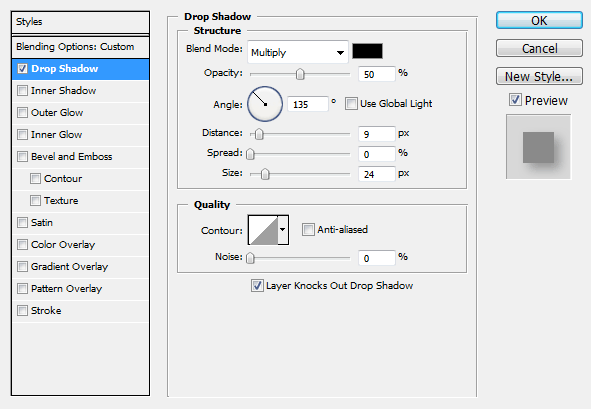Click the black shadow color swatch
The image size is (591, 409).
pos(367,51)
